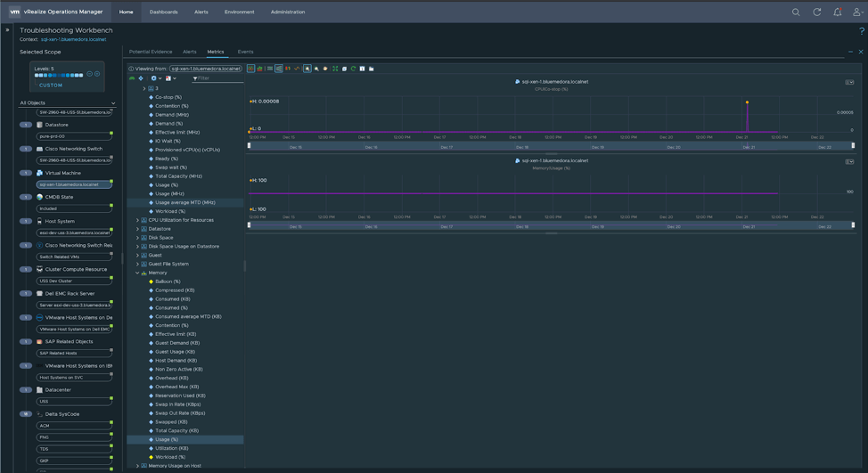Toggle the plain grey lines toolbar button
The height and width of the screenshot is (473, 868).
click(270, 69)
